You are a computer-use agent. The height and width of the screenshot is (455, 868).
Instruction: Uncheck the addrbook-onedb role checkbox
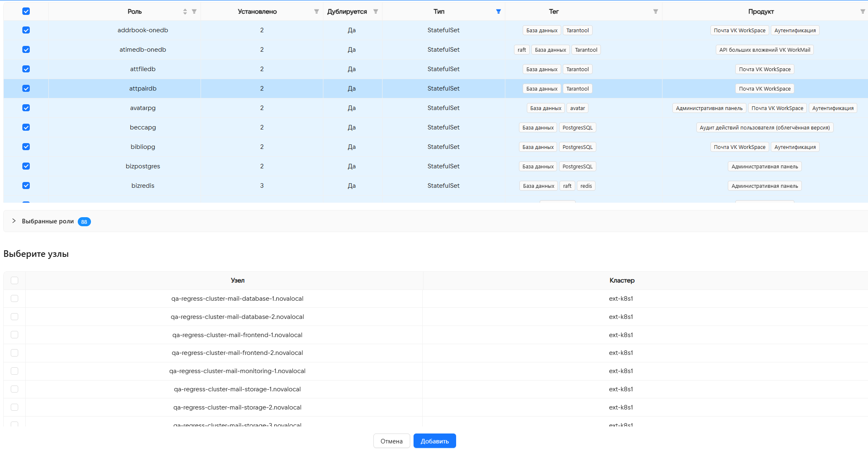(x=26, y=30)
